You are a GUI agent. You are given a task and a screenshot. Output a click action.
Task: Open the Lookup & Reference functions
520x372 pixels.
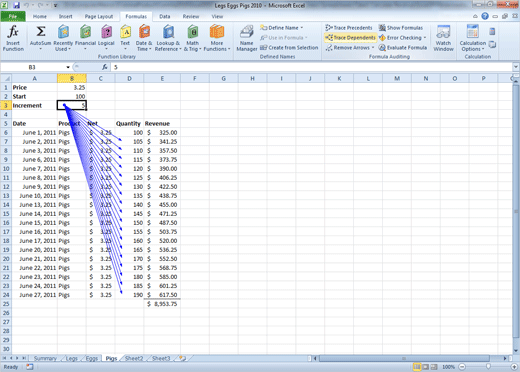tap(168, 32)
